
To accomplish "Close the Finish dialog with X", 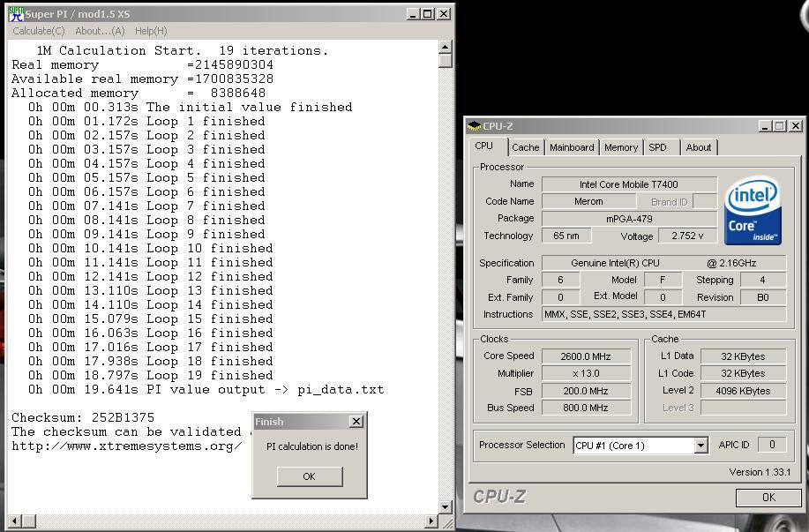I will tap(356, 422).
